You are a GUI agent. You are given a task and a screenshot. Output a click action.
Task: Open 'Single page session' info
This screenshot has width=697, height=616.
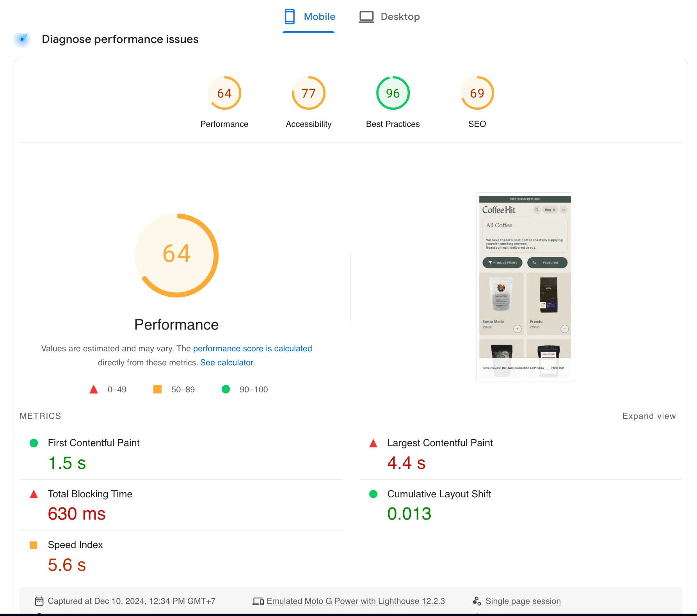[523, 601]
